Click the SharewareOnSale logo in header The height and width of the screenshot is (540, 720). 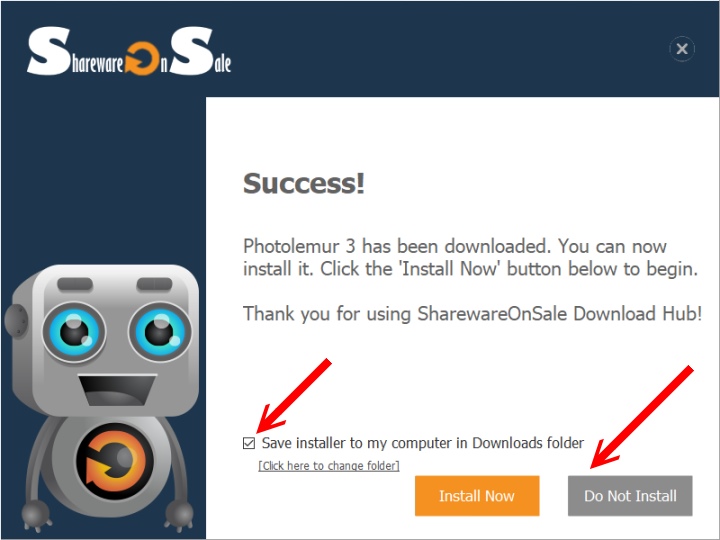(x=129, y=51)
